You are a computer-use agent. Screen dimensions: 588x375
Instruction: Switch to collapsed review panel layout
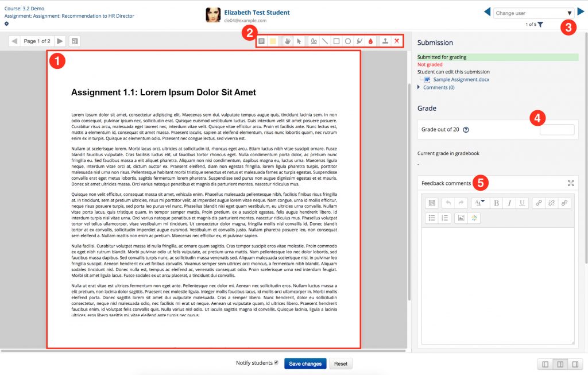(x=544, y=364)
